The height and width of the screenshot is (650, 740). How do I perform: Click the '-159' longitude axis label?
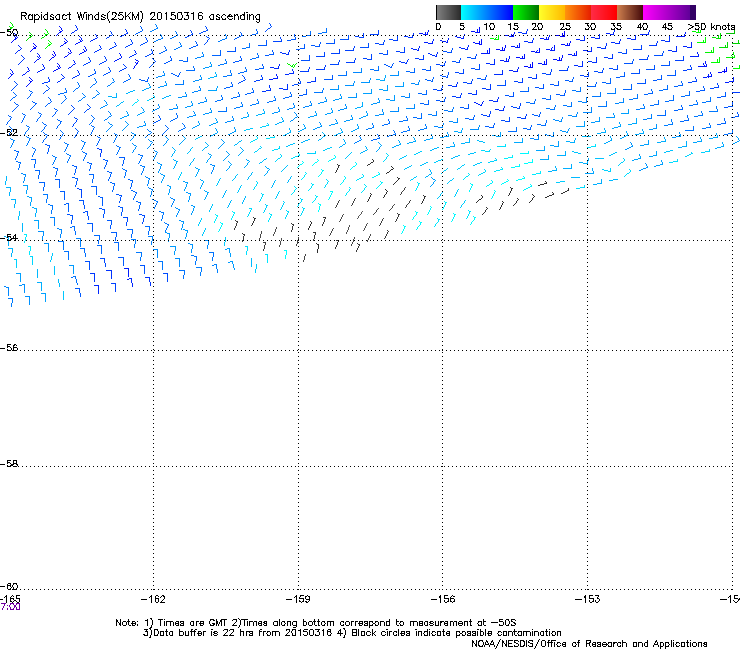pyautogui.click(x=298, y=599)
